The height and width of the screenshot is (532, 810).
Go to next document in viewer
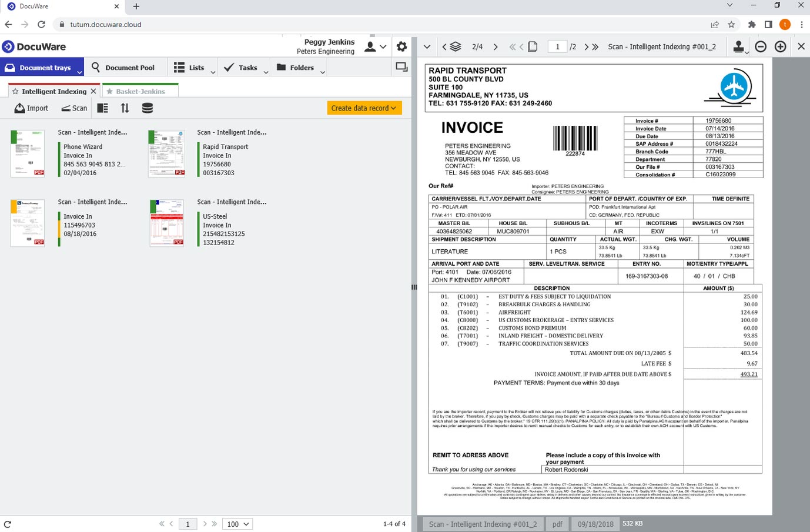[496, 47]
